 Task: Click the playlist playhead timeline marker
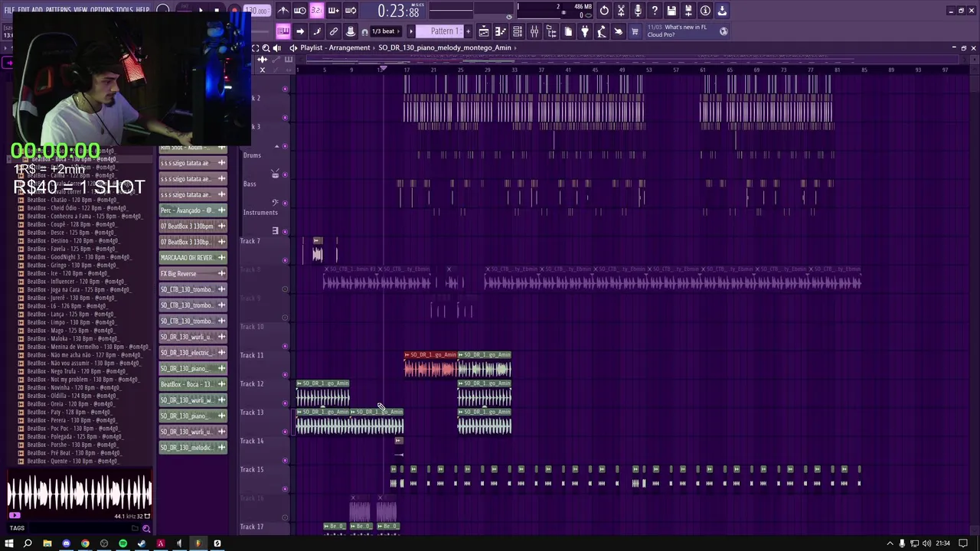click(383, 69)
